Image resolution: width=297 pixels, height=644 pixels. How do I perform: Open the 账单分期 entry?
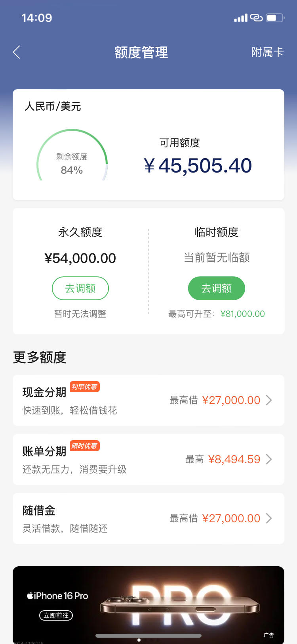pyautogui.click(x=148, y=459)
